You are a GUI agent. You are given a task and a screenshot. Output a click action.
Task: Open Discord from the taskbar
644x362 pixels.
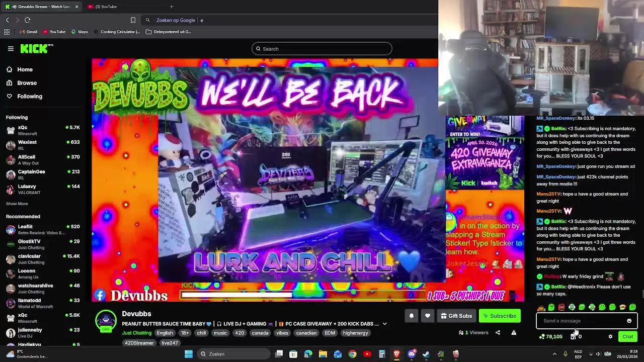tap(412, 354)
